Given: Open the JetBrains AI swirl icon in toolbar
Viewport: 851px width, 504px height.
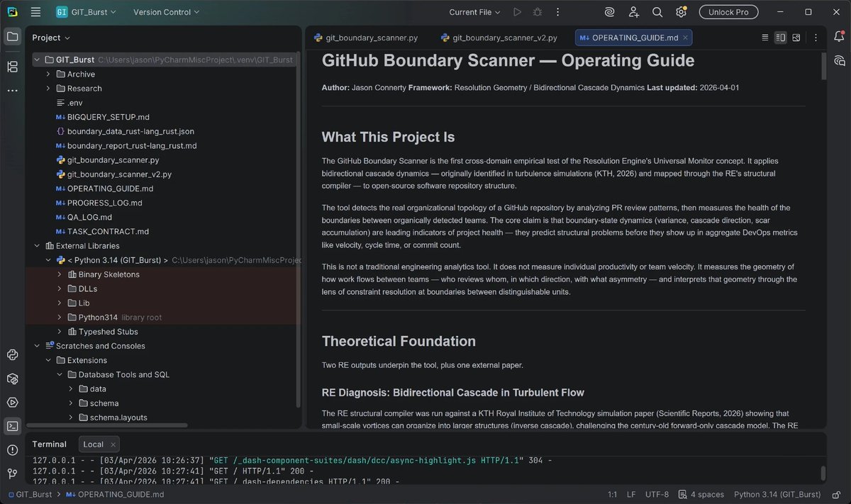Looking at the screenshot, I should (609, 12).
